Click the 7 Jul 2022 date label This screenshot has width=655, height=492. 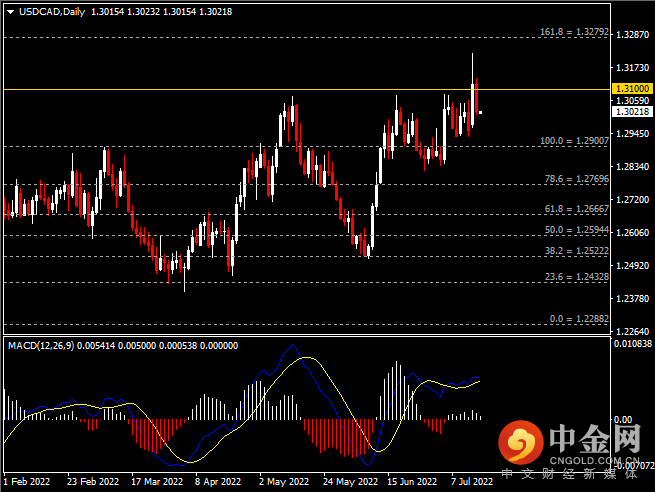(x=472, y=482)
